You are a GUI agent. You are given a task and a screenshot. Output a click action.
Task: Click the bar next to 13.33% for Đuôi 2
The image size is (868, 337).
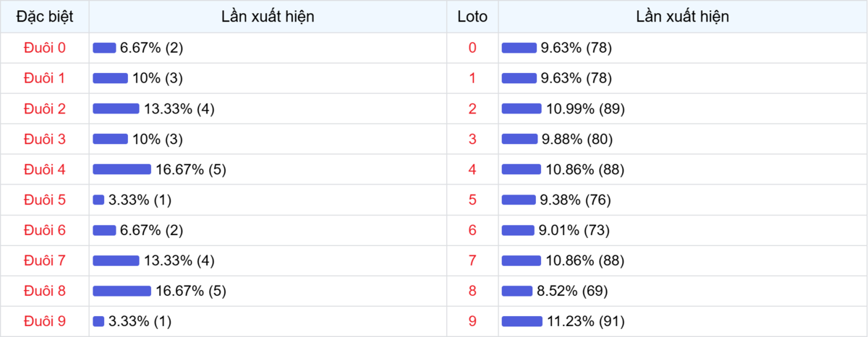pyautogui.click(x=116, y=108)
